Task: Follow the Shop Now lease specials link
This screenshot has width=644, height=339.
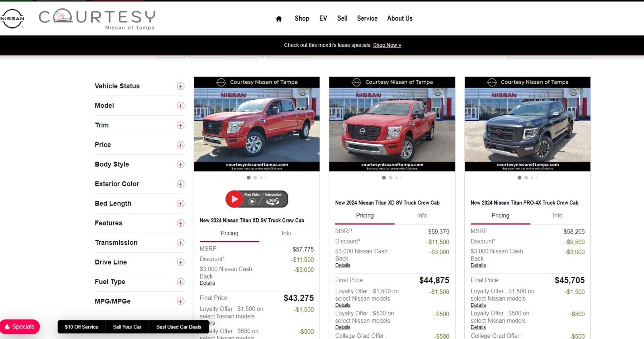Action: [x=387, y=45]
